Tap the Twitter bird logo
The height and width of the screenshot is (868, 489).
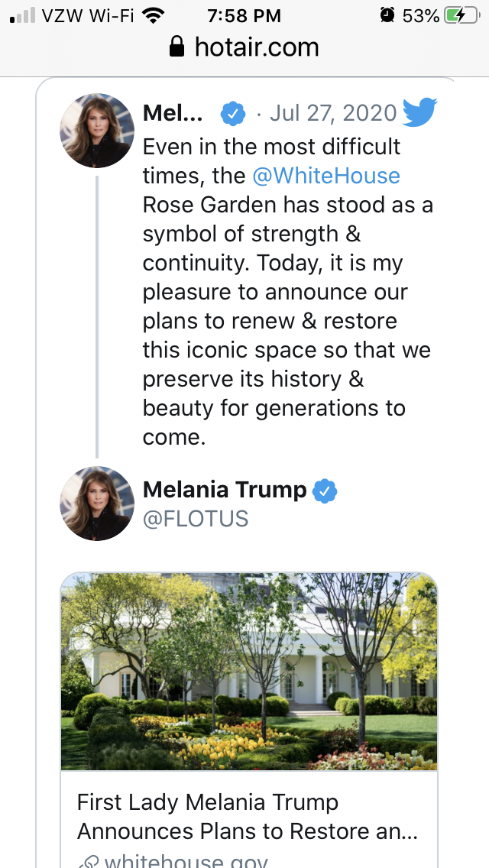419,114
